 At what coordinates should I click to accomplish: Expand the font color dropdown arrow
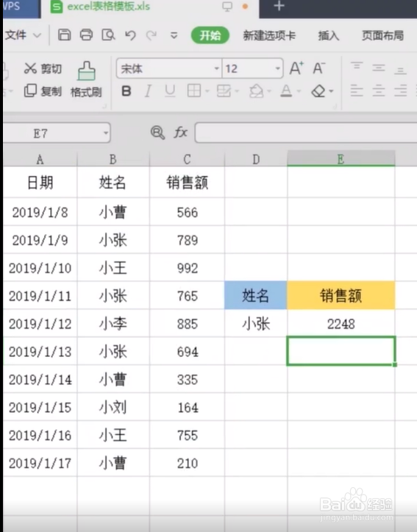[299, 91]
